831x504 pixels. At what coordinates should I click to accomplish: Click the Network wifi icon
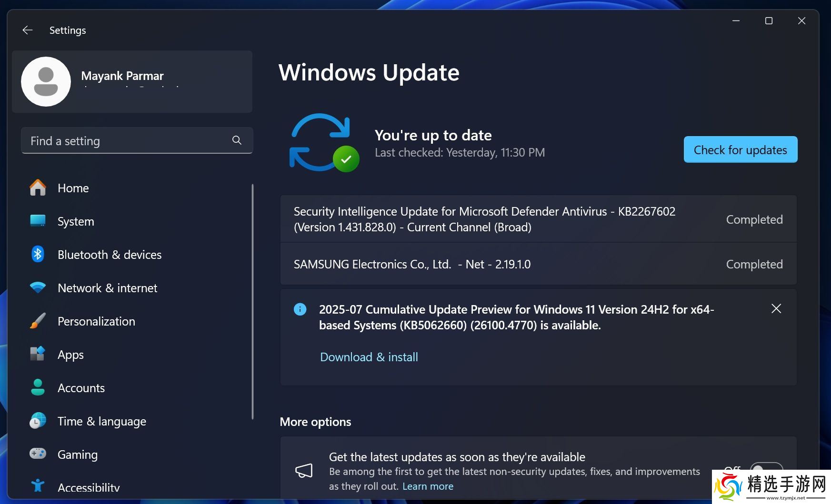click(38, 288)
